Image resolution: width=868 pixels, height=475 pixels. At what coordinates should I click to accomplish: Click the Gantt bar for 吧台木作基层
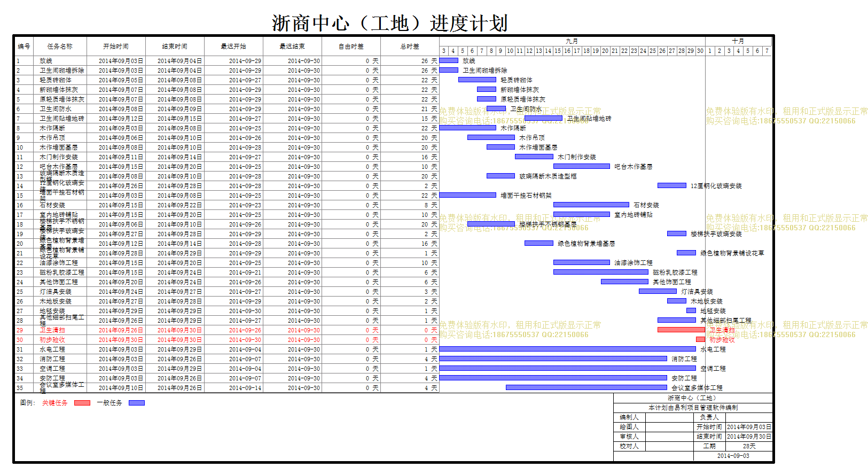coord(581,166)
